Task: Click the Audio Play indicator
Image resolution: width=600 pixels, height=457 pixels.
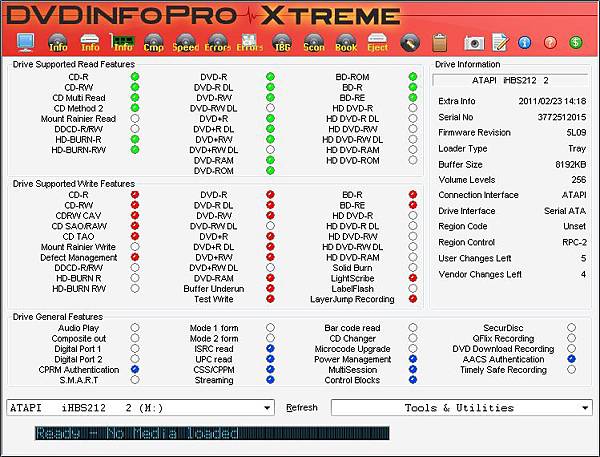Action: (135, 328)
